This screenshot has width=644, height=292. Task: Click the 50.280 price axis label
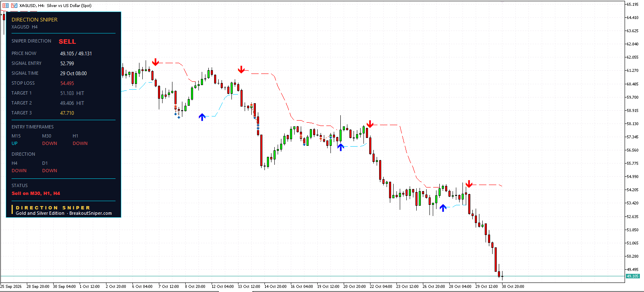pos(633,256)
